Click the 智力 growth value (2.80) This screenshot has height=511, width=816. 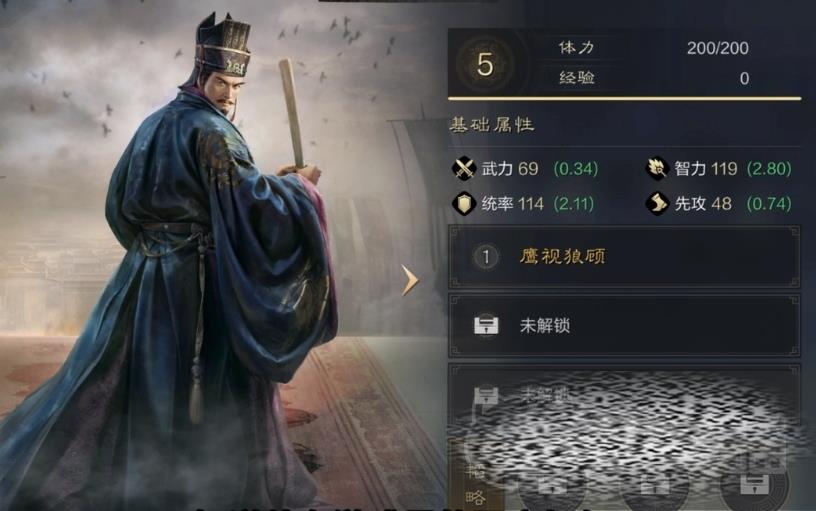point(769,169)
